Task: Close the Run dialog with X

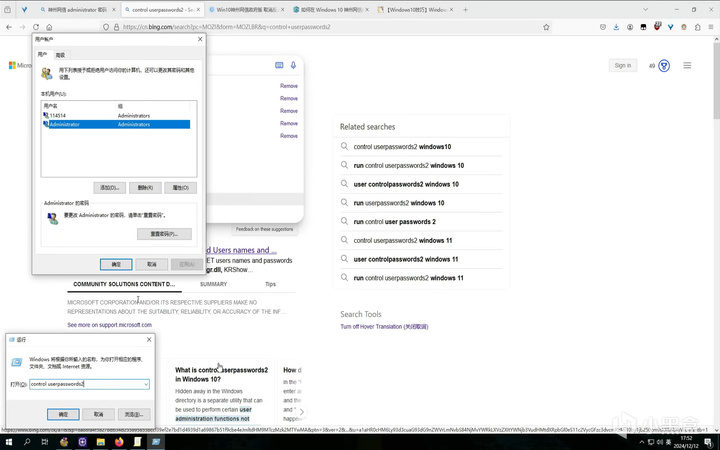Action: [x=149, y=340]
